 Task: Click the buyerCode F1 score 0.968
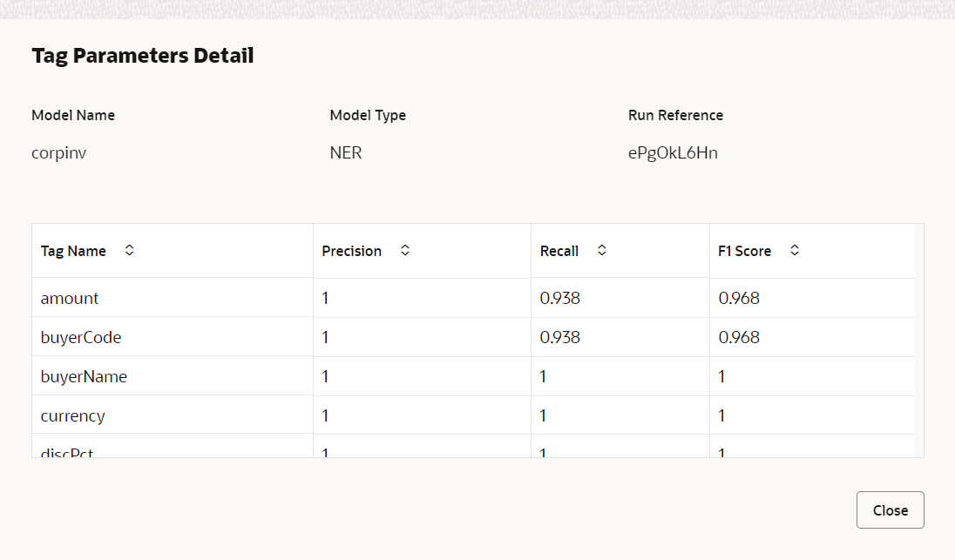click(739, 337)
